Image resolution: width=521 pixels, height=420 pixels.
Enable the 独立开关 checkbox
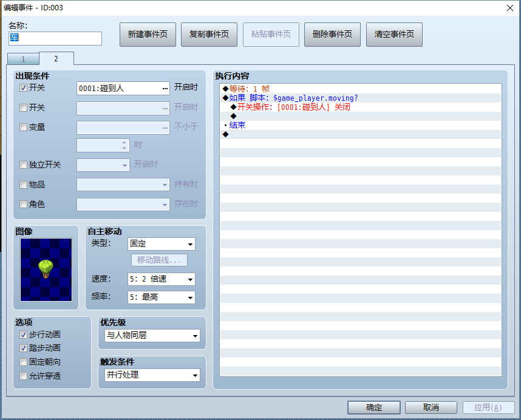(x=23, y=165)
